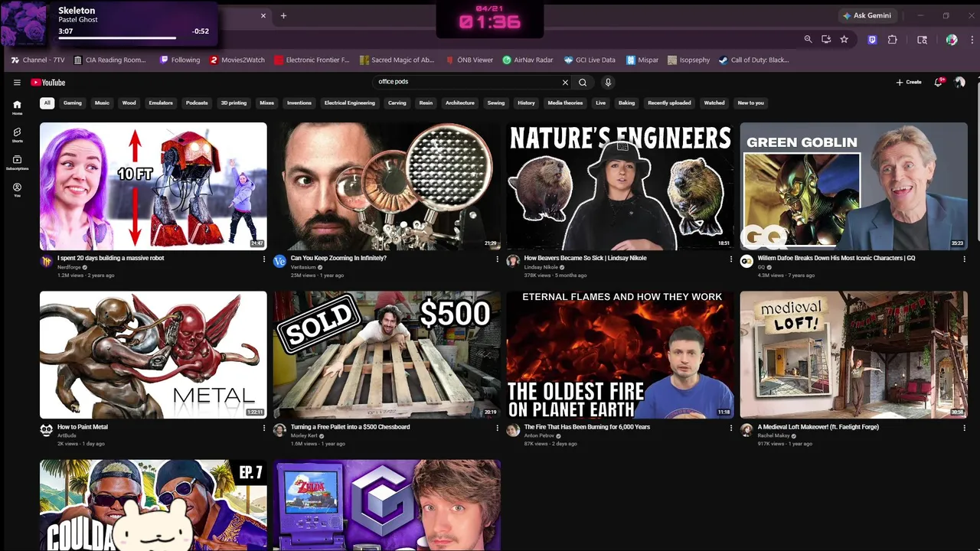Open a new browser tab
Image resolution: width=980 pixels, height=551 pixels.
click(x=283, y=15)
